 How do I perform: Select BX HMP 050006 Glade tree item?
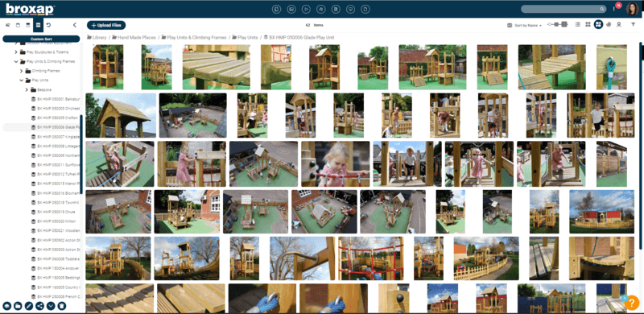click(56, 127)
